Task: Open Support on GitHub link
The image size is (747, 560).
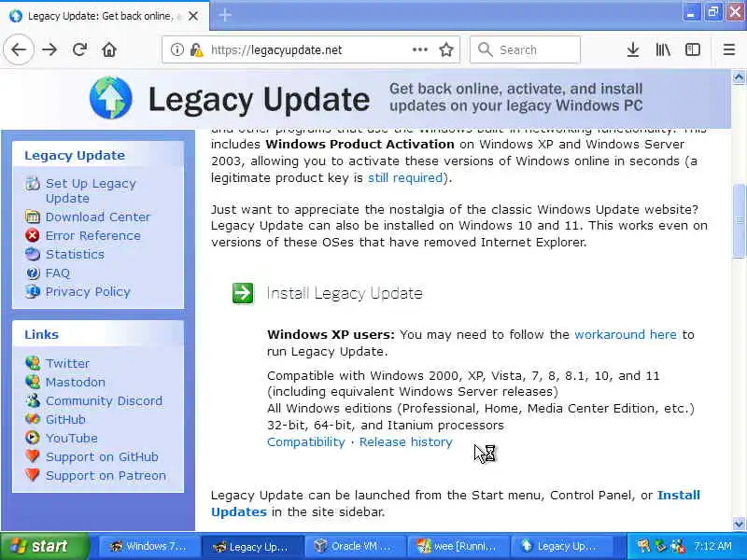Action: [102, 456]
